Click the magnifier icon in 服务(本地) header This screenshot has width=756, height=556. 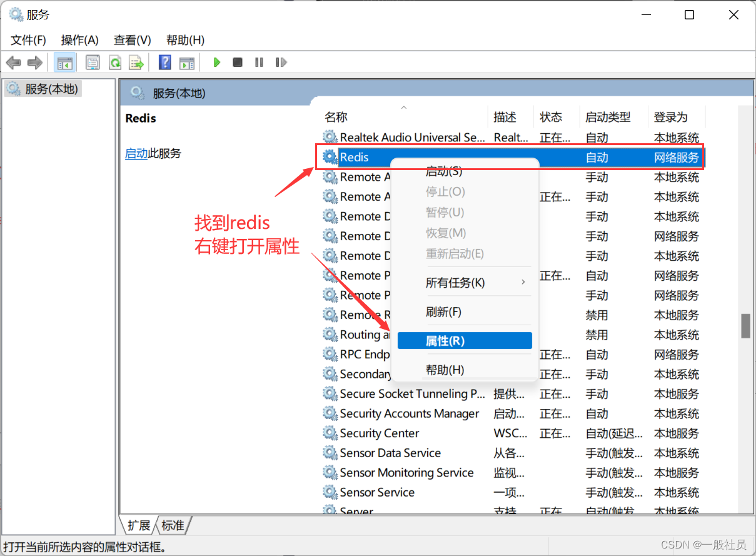137,93
